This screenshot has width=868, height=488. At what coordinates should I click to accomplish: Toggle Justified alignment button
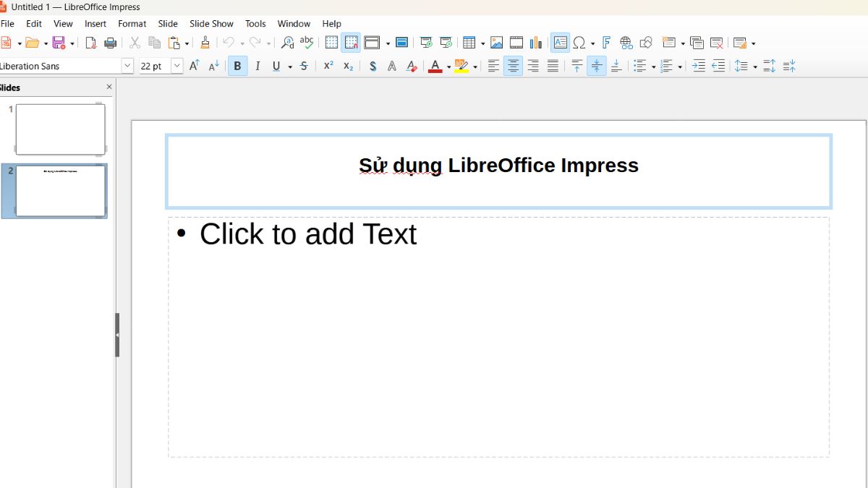coord(553,66)
